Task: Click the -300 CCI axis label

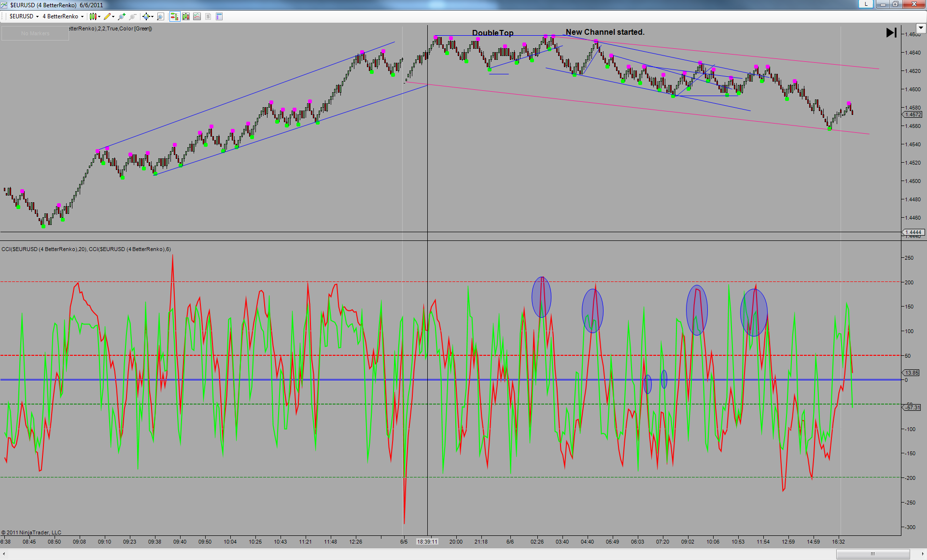Action: [x=910, y=527]
